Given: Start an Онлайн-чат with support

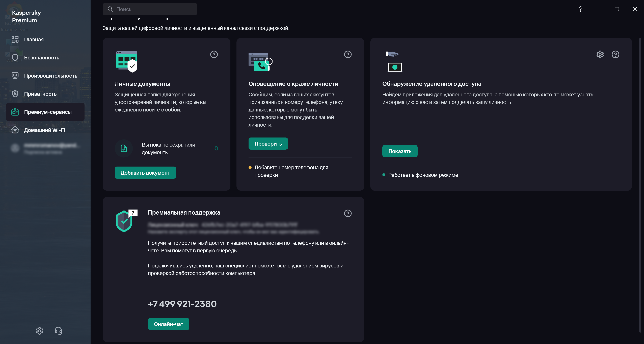Looking at the screenshot, I should tap(168, 324).
